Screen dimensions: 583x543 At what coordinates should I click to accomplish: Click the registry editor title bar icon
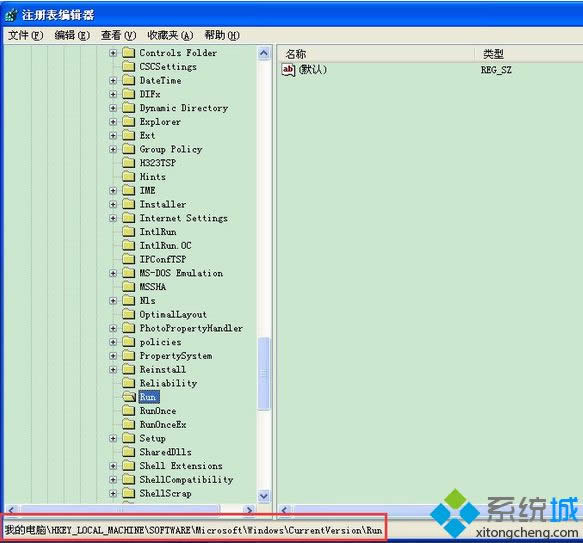[x=11, y=15]
